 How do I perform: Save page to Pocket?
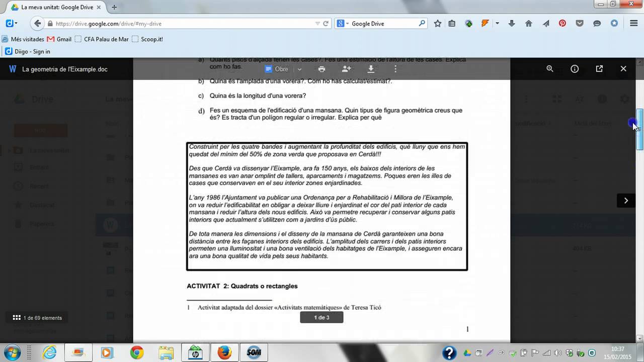[580, 24]
